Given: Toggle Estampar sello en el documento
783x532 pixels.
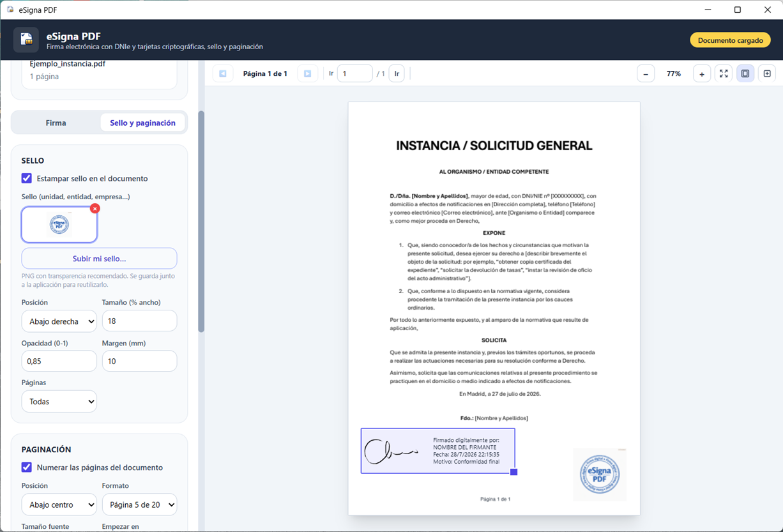Looking at the screenshot, I should [27, 178].
